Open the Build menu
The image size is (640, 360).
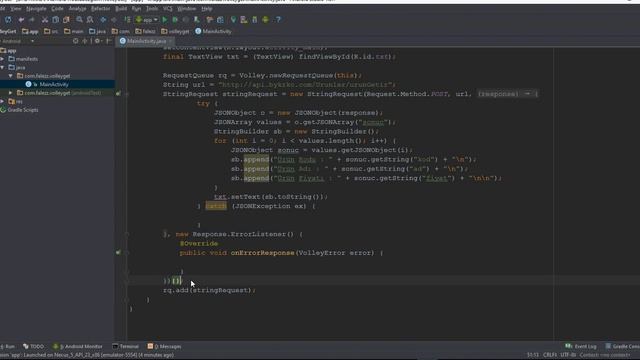(121, 9)
